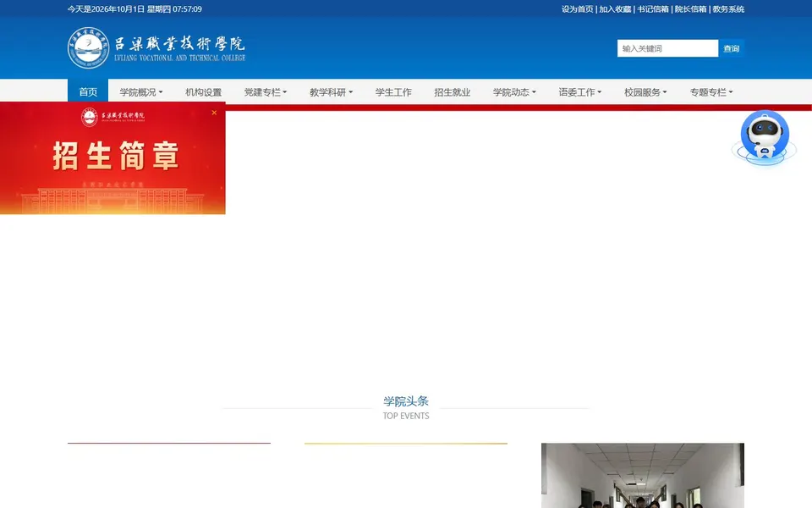812x508 pixels.
Task: Expand the 党建专栏 dropdown menu
Action: (265, 91)
